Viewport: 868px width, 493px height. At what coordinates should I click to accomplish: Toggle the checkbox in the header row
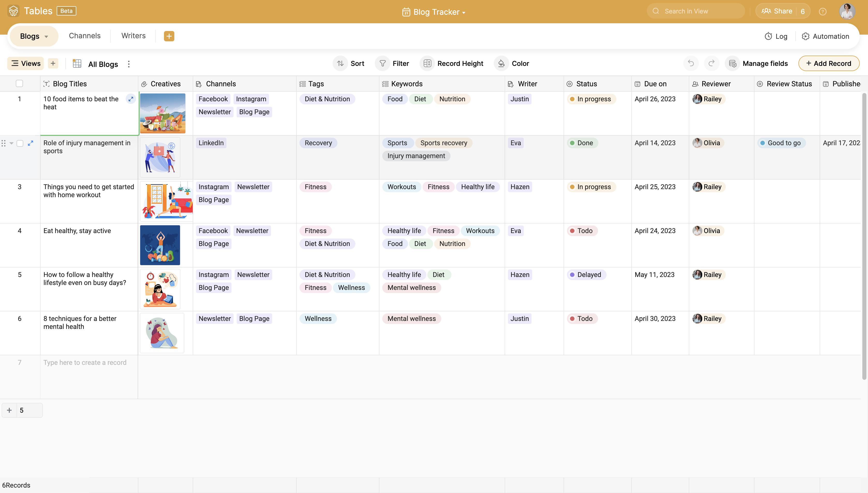pos(20,83)
